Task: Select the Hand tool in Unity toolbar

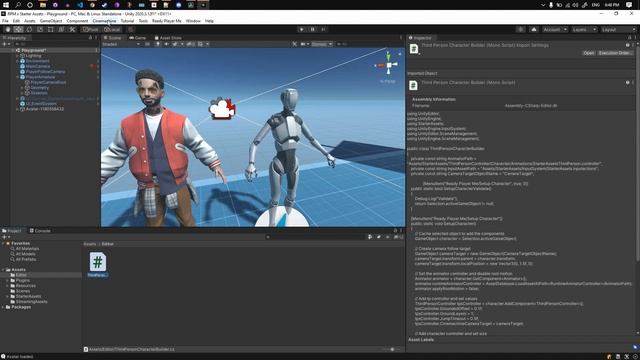Action: [x=8, y=29]
